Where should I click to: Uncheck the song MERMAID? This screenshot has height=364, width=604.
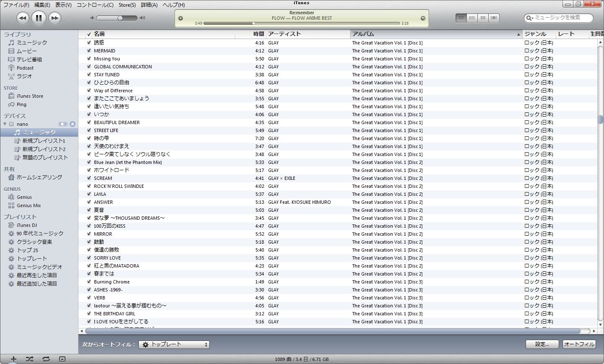click(x=89, y=51)
